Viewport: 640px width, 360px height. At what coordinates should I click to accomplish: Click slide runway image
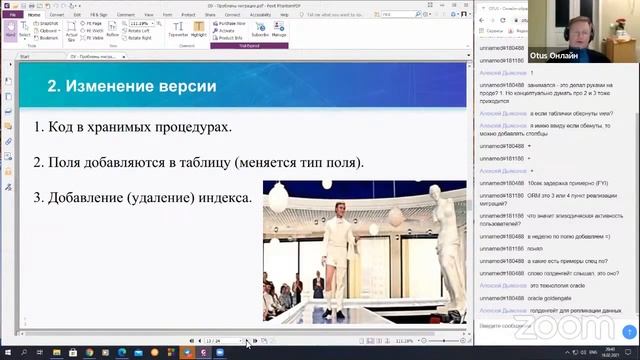[x=364, y=251]
